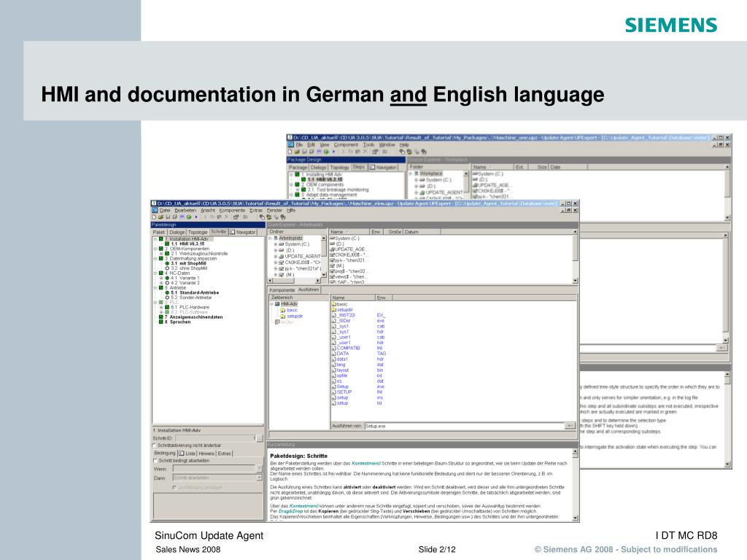The image size is (747, 560).
Task: Click the Arbeitsplatz computer icon in the Ordner tree
Action: (x=275, y=238)
